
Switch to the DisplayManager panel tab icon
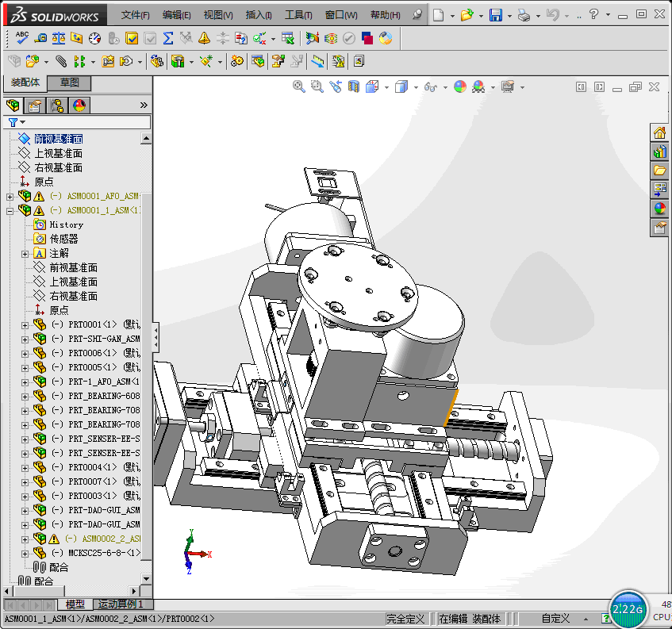tap(79, 105)
